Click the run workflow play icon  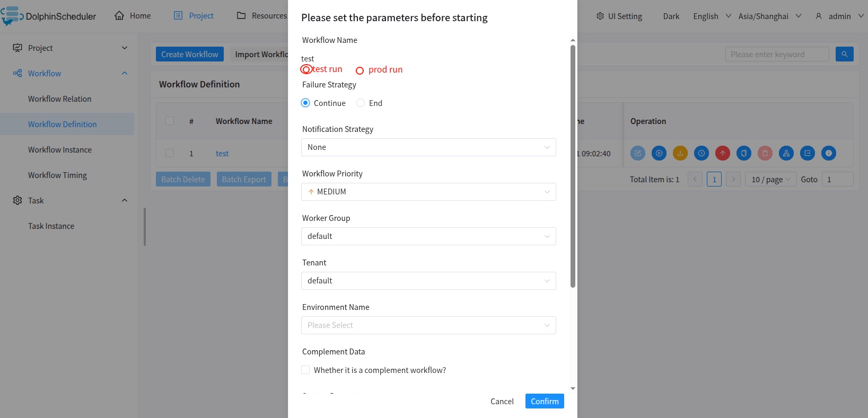659,153
